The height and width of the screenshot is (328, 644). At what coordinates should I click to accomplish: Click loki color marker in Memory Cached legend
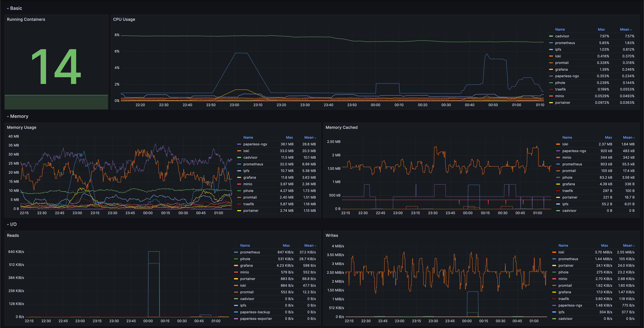point(558,144)
